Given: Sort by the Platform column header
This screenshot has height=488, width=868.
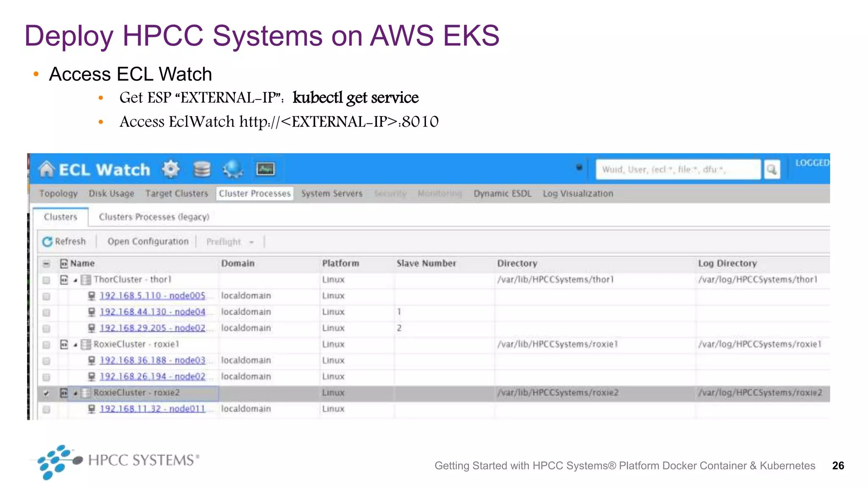Looking at the screenshot, I should [x=340, y=263].
